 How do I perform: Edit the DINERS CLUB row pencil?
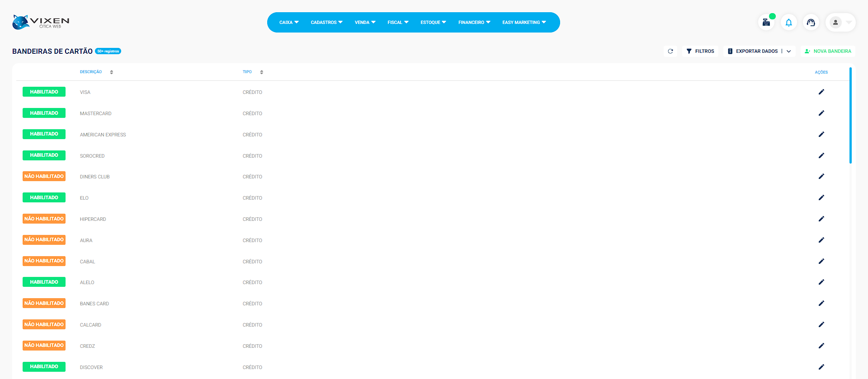821,177
